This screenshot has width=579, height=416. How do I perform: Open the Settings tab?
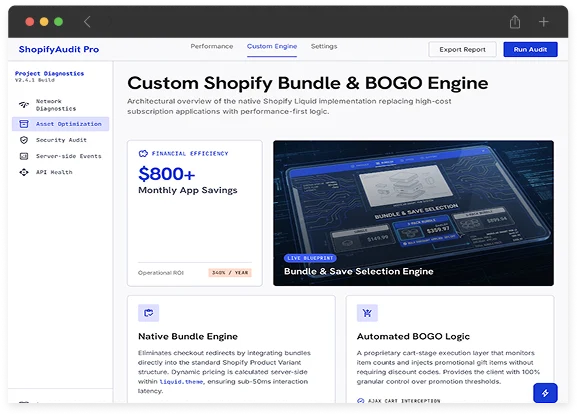tap(324, 47)
